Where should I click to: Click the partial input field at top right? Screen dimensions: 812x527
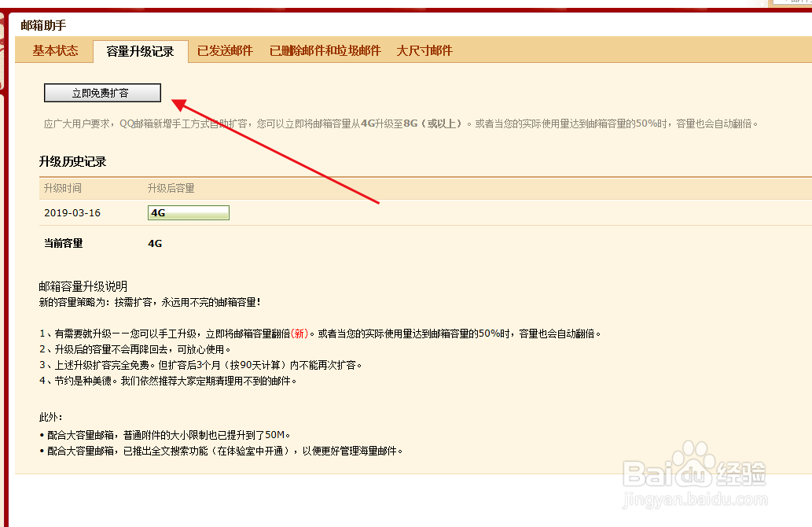794,4
